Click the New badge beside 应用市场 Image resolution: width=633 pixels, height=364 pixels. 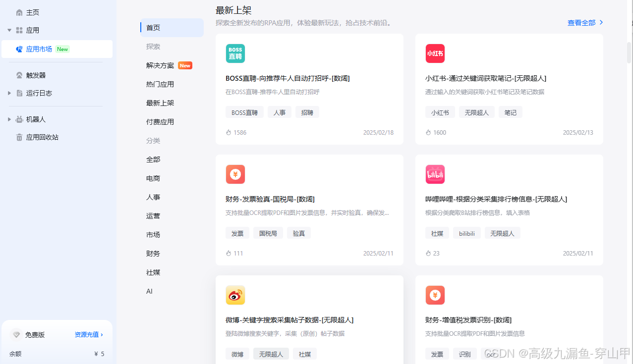pos(62,49)
